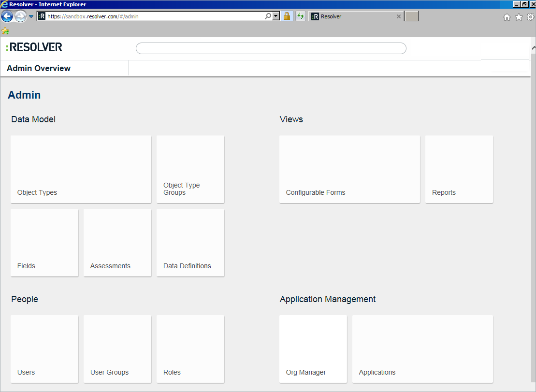Open the Reports tile

pos(459,169)
